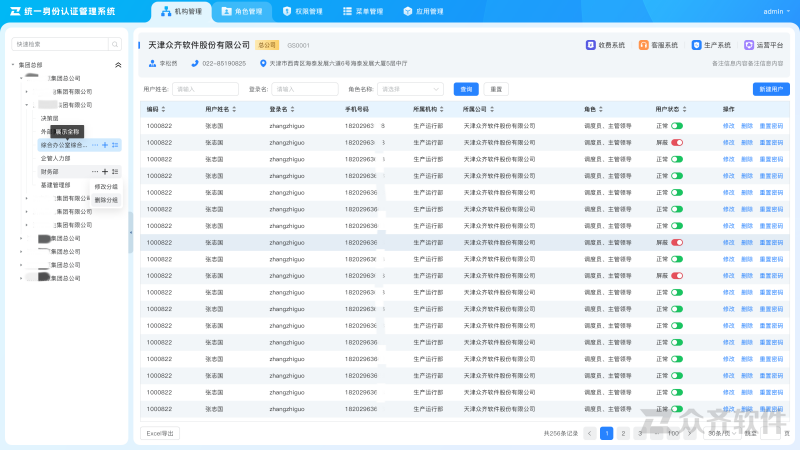Click the sort icon next to 编码 column

163,109
